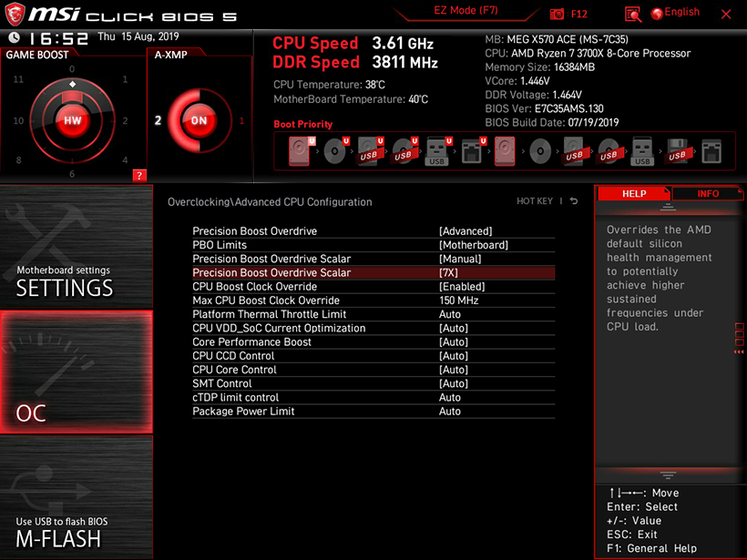Open the M-FLASH BIOS flashing section

click(77, 497)
